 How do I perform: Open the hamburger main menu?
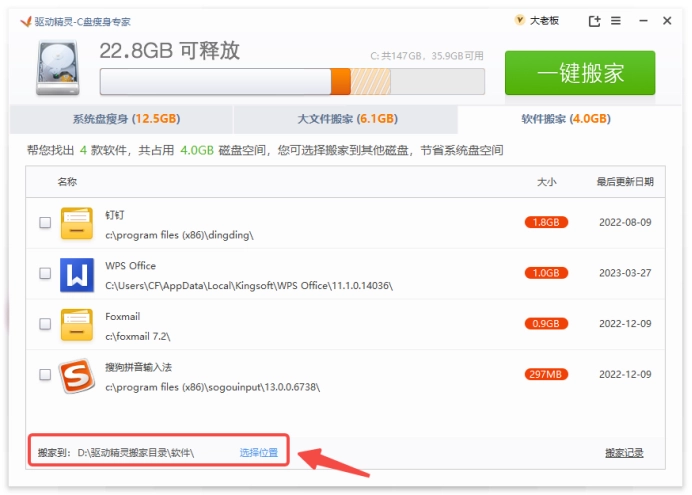point(615,21)
